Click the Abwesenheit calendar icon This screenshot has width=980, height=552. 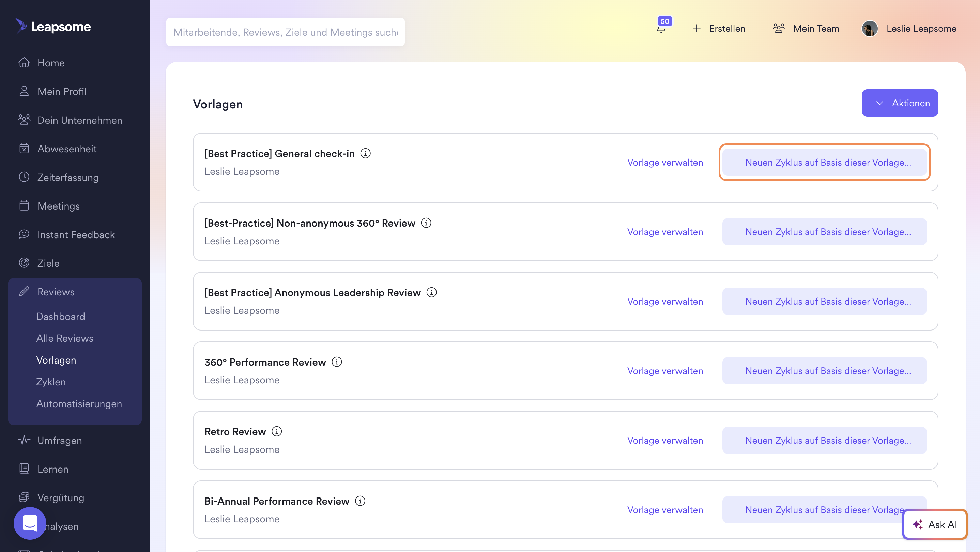tap(24, 148)
